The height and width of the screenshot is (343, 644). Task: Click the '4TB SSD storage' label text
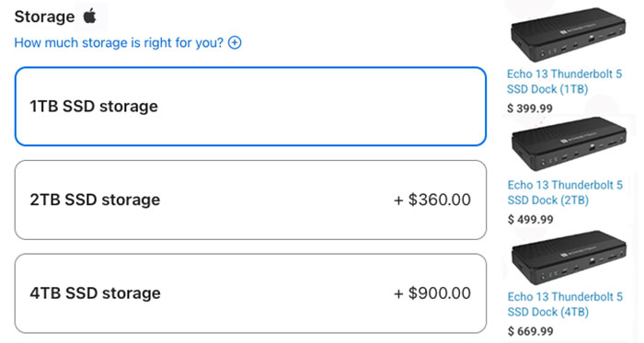click(x=96, y=293)
